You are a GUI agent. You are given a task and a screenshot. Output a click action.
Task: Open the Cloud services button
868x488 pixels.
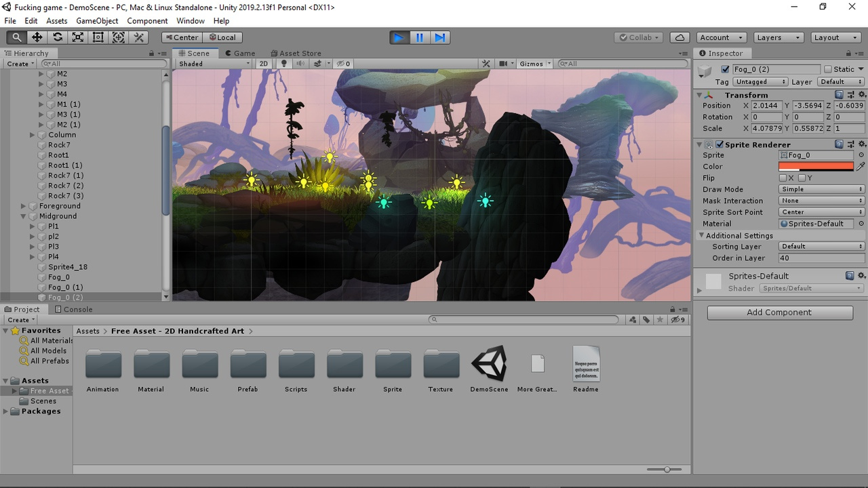tap(679, 37)
